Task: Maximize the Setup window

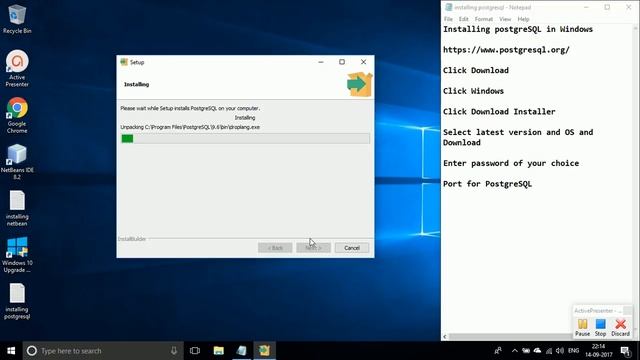Action: (x=342, y=62)
